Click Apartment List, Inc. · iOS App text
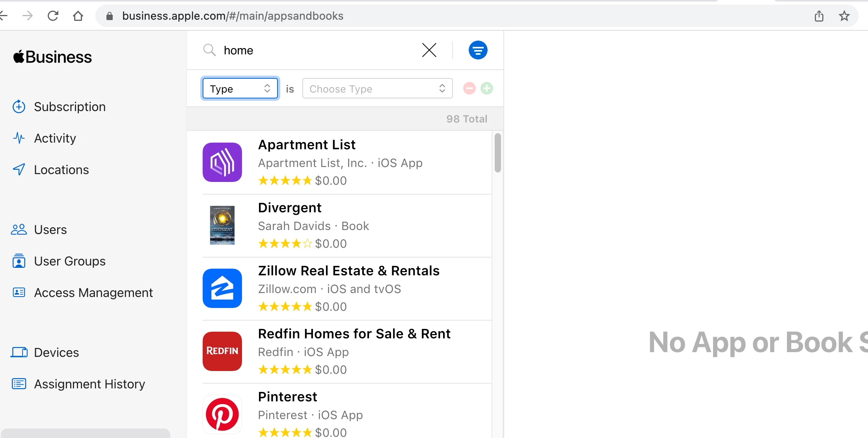 (x=340, y=163)
